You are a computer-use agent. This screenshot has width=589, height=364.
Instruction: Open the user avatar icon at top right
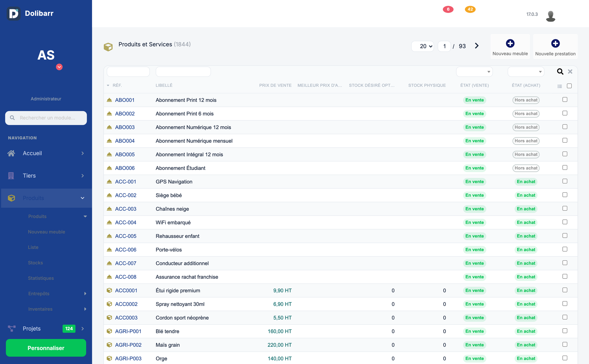pyautogui.click(x=551, y=16)
